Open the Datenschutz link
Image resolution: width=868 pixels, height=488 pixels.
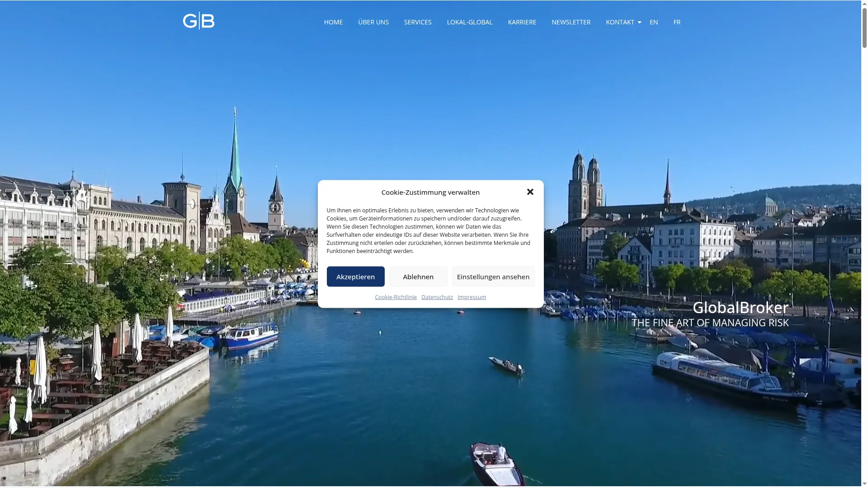click(437, 297)
